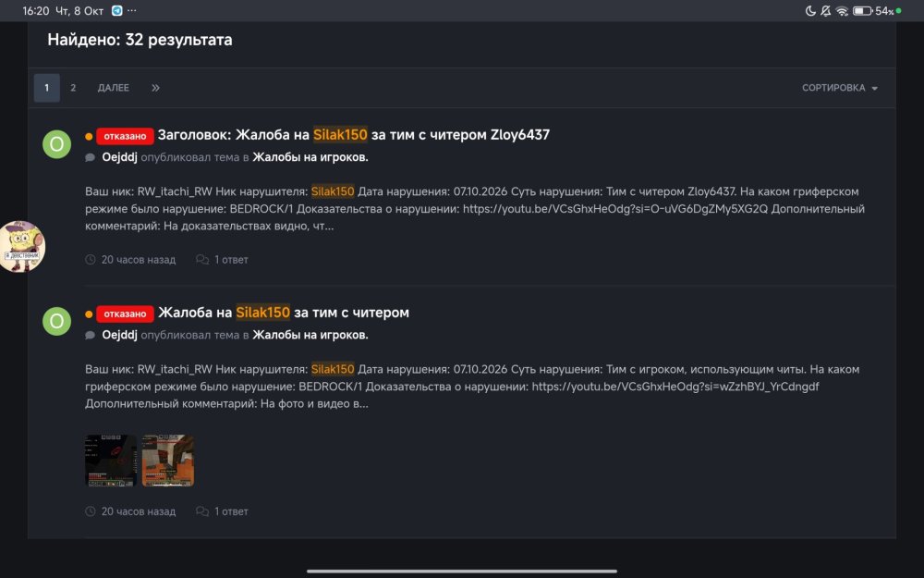This screenshot has width=924, height=578.
Task: Tap the do-not-disturb moon icon
Action: pyautogui.click(x=810, y=10)
